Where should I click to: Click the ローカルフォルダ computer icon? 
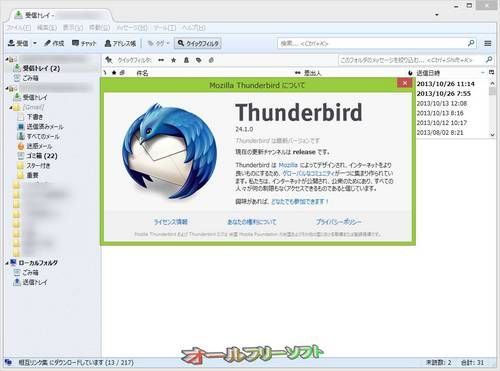(x=13, y=262)
